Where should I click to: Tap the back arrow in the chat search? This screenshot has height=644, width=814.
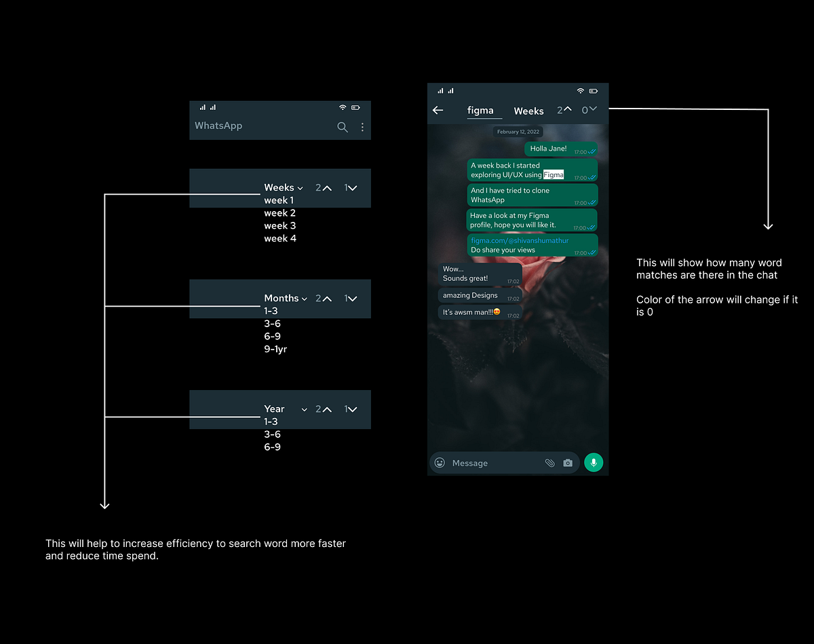click(438, 110)
